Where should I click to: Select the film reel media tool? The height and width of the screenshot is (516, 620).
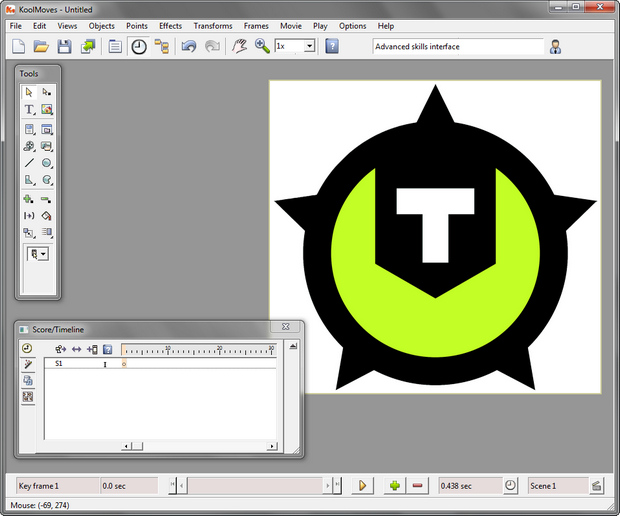(29, 146)
